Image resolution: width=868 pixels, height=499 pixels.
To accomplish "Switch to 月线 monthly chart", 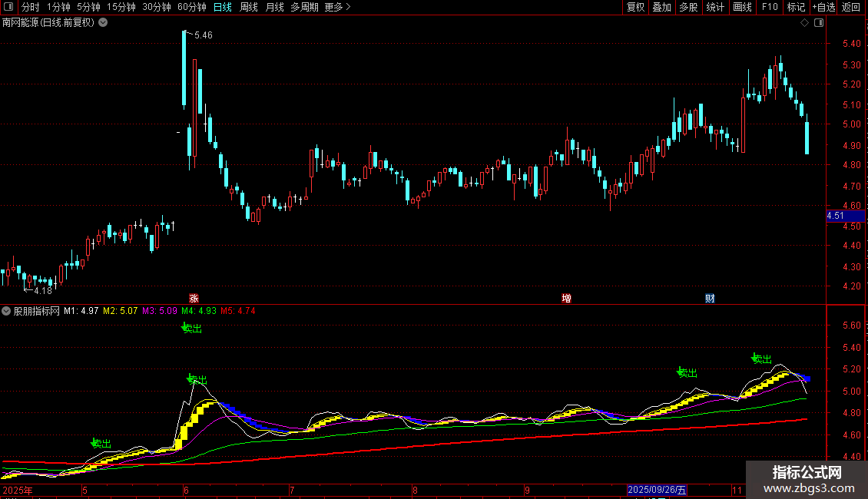I will 274,7.
